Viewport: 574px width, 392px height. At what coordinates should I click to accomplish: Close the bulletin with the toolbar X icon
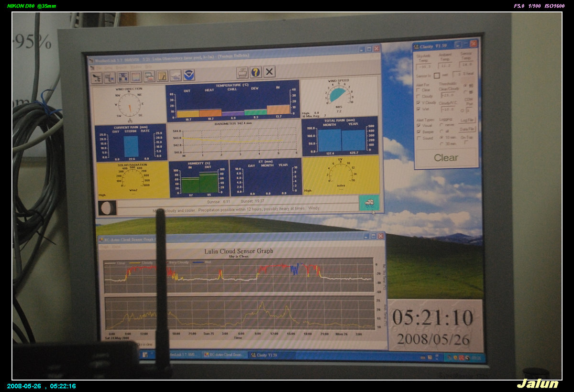click(x=269, y=72)
